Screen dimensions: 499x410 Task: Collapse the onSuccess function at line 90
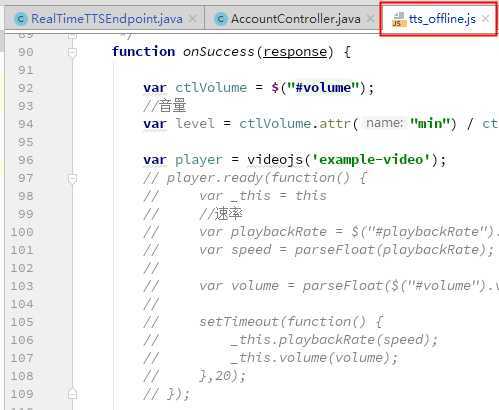pyautogui.click(x=72, y=52)
